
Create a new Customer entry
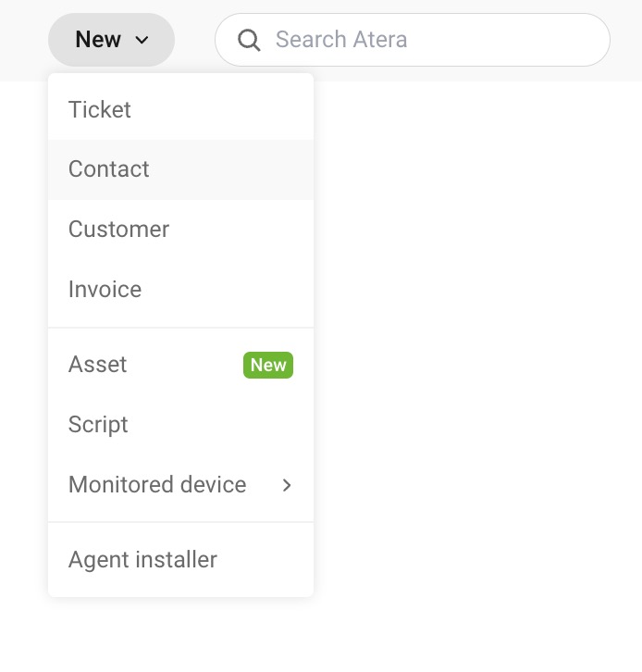point(180,230)
